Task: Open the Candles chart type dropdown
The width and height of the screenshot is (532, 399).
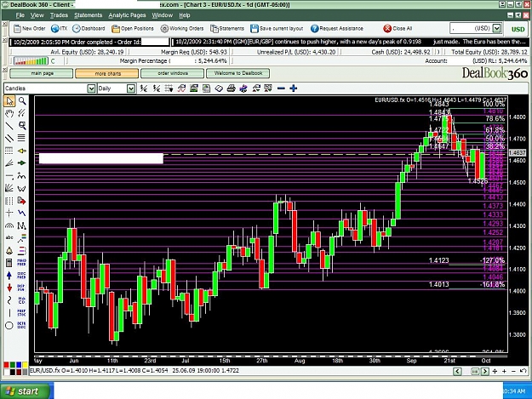Action: [x=91, y=88]
